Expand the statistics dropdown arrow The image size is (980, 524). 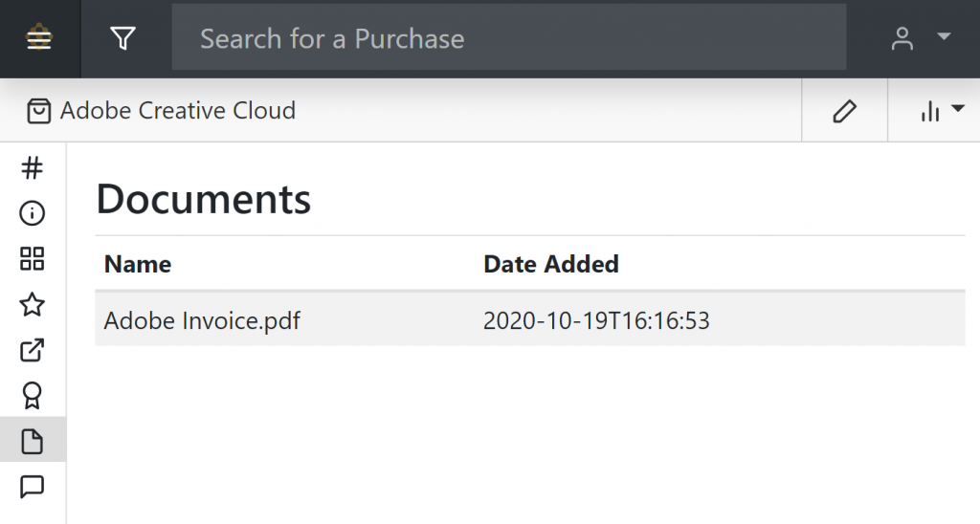(957, 109)
